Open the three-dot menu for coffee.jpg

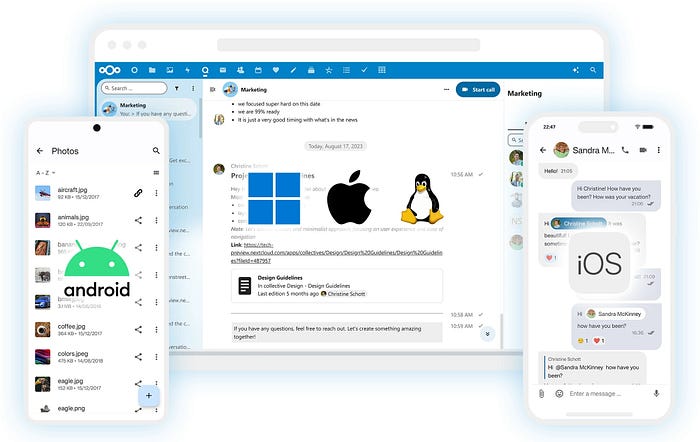[x=156, y=329]
